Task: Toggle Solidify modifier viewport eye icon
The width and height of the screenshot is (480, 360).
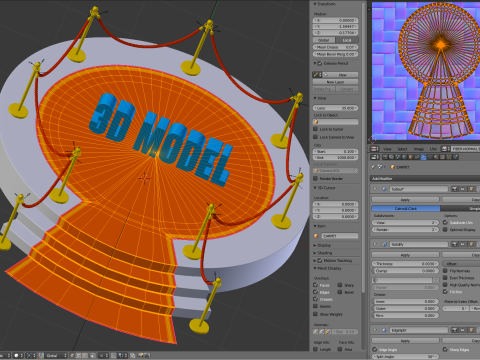Action: coord(463,244)
